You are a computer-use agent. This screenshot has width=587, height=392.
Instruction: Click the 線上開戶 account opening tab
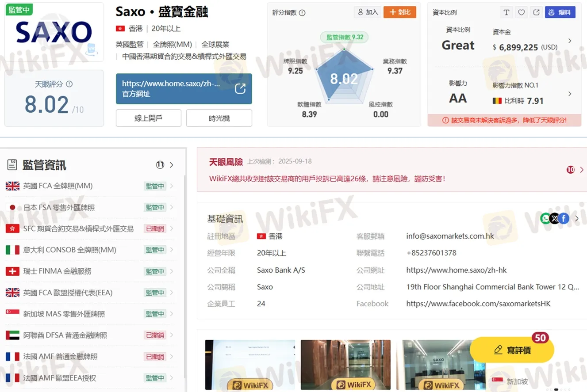(148, 118)
